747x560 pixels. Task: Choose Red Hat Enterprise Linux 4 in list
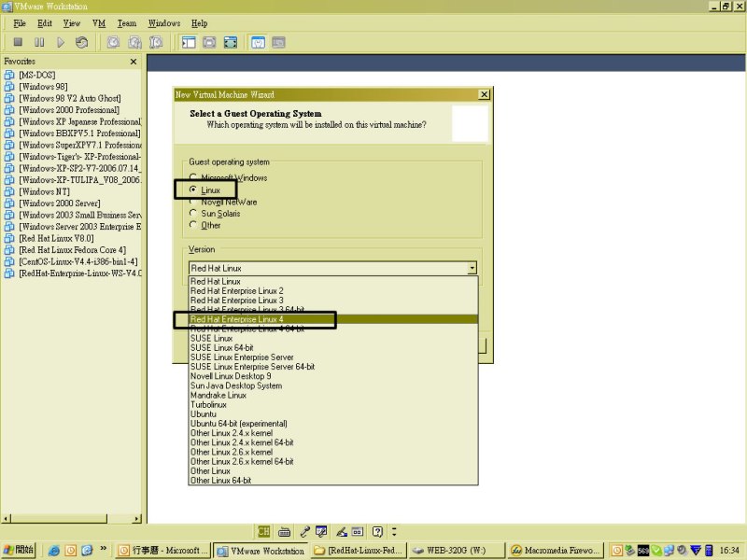tap(333, 319)
